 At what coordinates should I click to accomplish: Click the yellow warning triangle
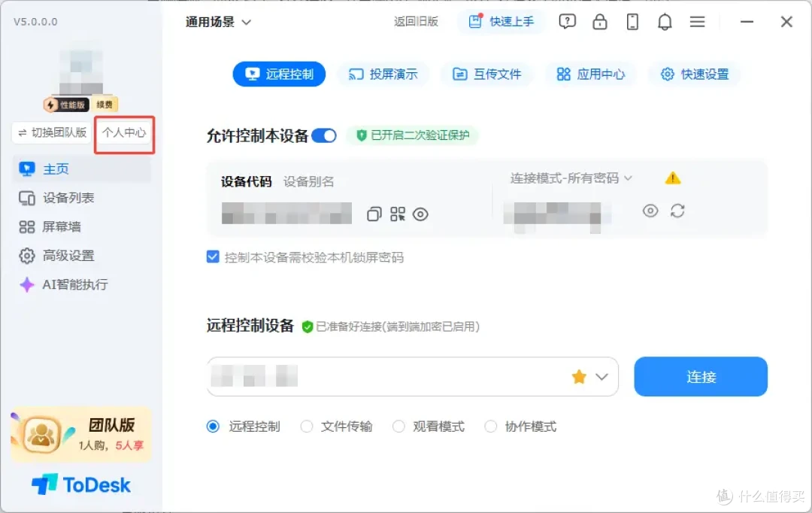click(673, 178)
